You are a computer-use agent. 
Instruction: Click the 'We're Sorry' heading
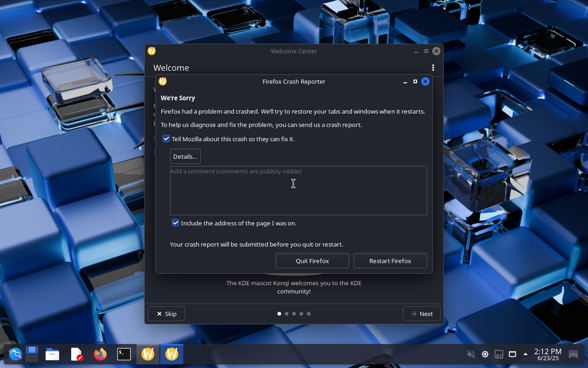[x=178, y=98]
